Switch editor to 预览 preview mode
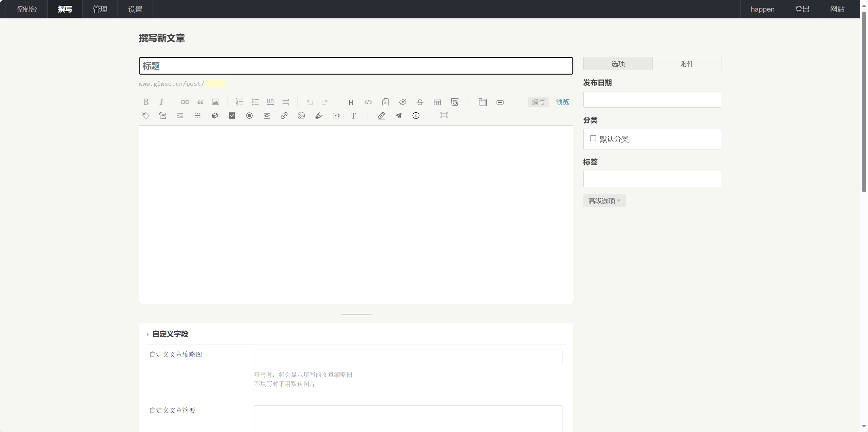This screenshot has height=432, width=868. coord(562,102)
